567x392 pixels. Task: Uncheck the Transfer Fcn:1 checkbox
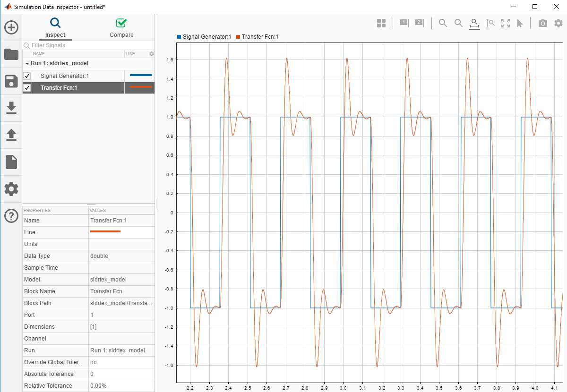(27, 88)
